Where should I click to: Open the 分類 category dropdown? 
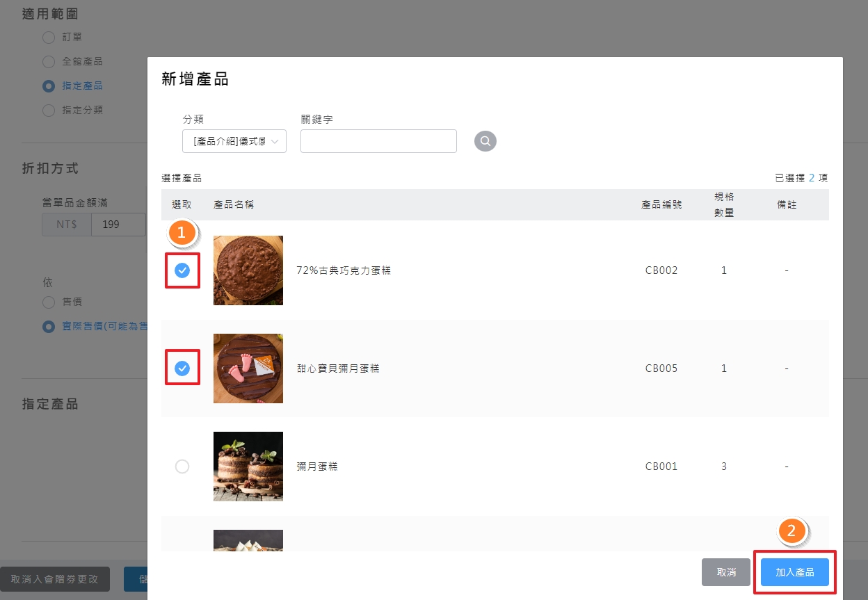[234, 141]
